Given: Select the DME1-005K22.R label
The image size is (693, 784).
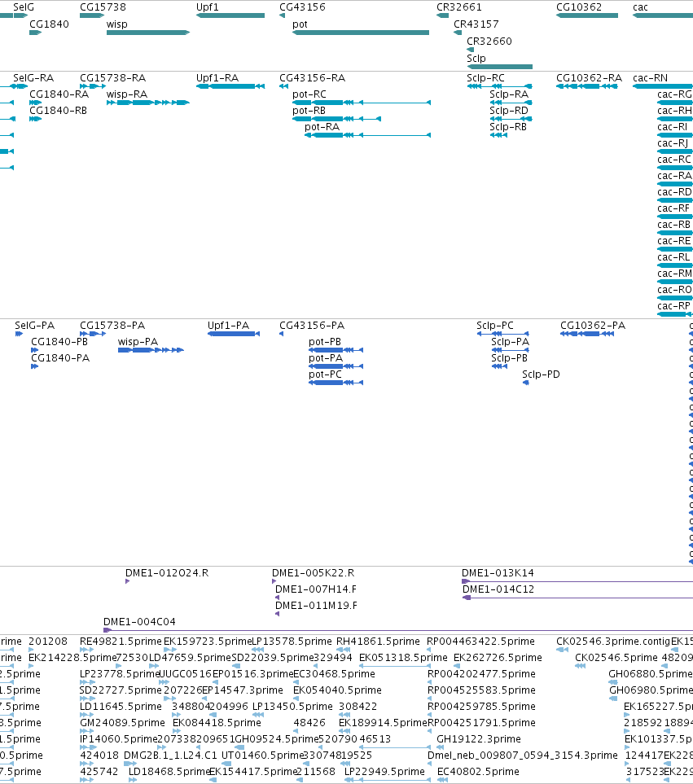Looking at the screenshot, I should point(313,573).
